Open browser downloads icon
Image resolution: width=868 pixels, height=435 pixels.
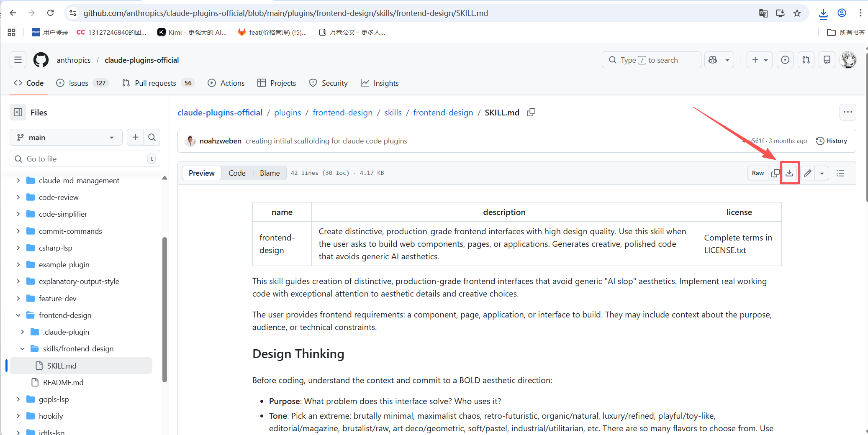pos(823,14)
